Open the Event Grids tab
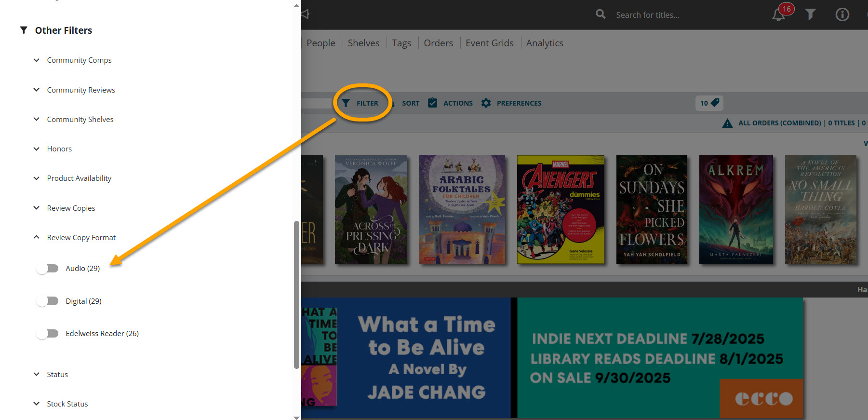 pos(489,43)
